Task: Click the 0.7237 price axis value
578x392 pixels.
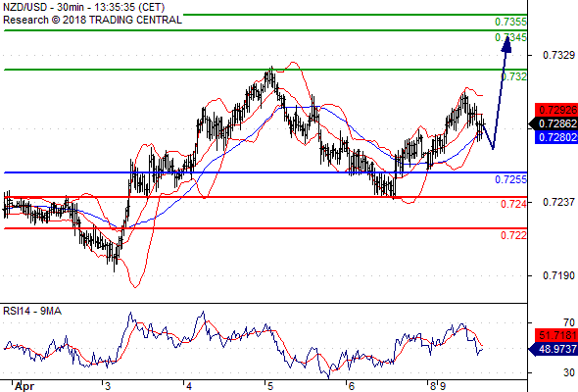Action: click(558, 202)
